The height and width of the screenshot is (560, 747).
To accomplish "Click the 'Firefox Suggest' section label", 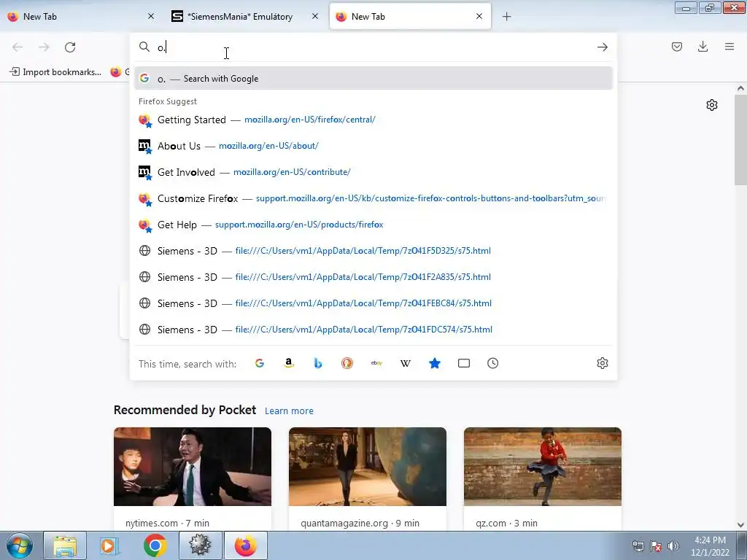I will coord(168,101).
